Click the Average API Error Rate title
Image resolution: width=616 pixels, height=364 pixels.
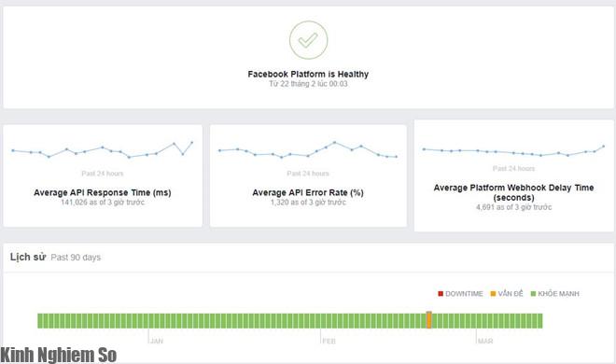coord(308,192)
